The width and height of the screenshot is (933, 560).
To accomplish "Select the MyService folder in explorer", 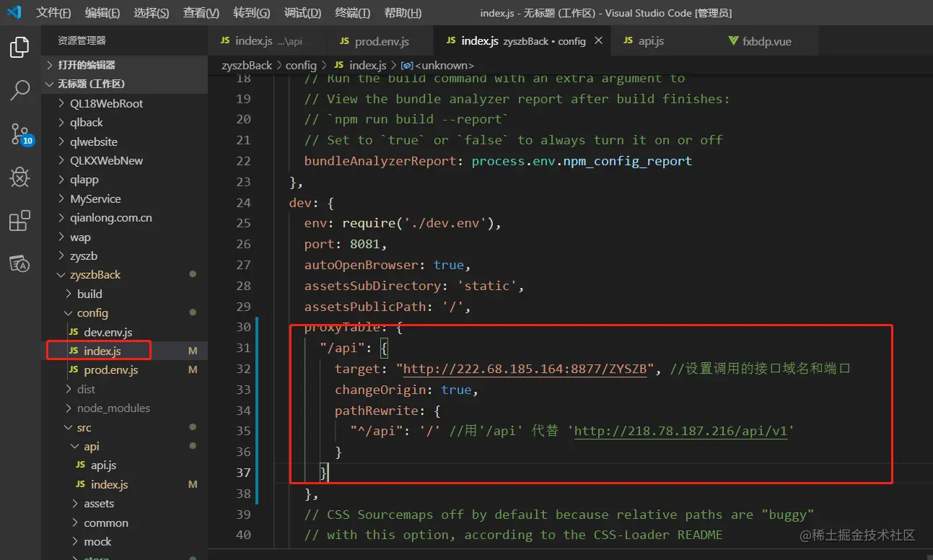I will click(124, 198).
